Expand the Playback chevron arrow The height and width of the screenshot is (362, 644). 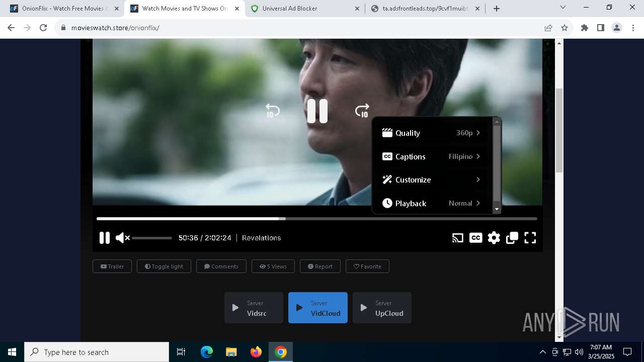(x=478, y=203)
